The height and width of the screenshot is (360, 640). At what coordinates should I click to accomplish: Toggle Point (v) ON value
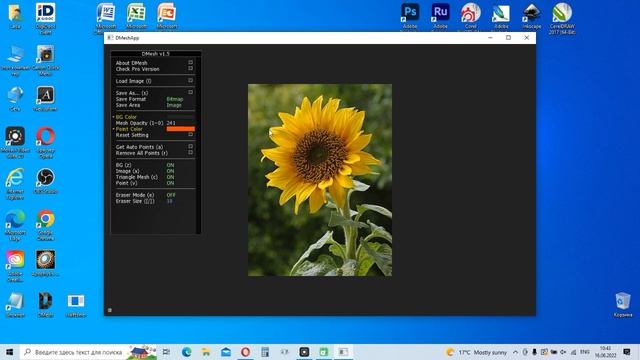tap(170, 183)
